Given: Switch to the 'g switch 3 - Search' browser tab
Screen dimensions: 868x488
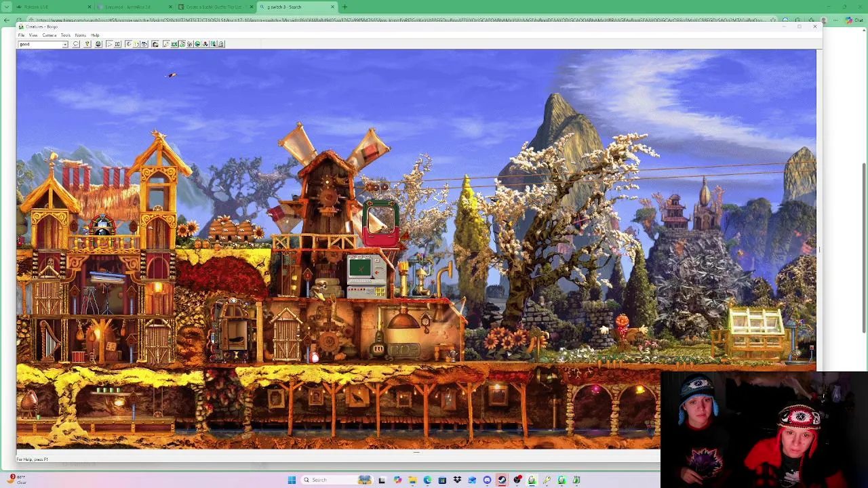Looking at the screenshot, I should 297,7.
